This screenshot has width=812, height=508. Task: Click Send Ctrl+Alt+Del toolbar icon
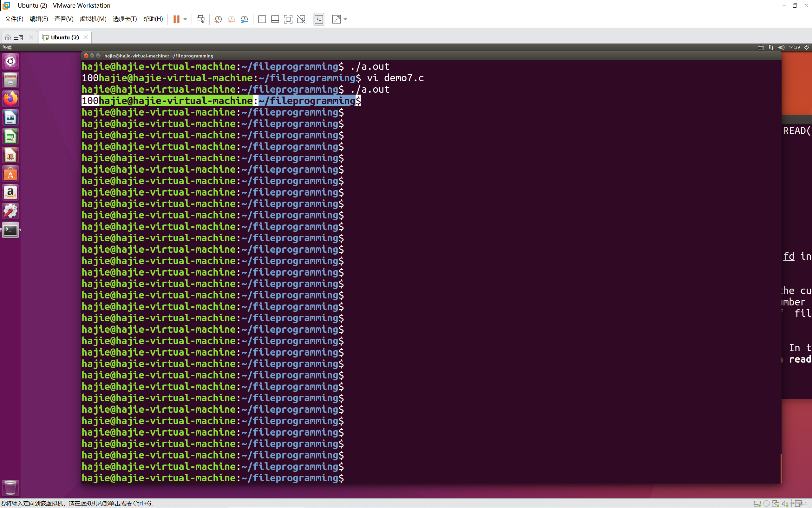(x=201, y=19)
